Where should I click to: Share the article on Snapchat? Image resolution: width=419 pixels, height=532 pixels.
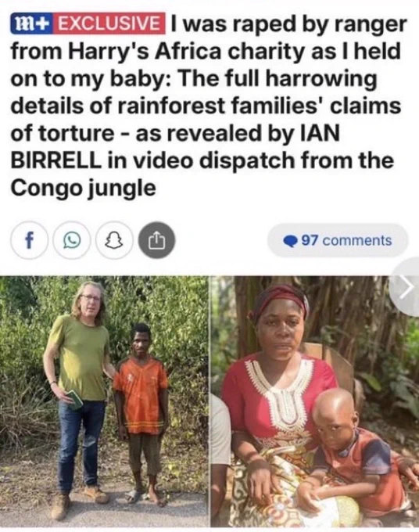[x=114, y=240]
